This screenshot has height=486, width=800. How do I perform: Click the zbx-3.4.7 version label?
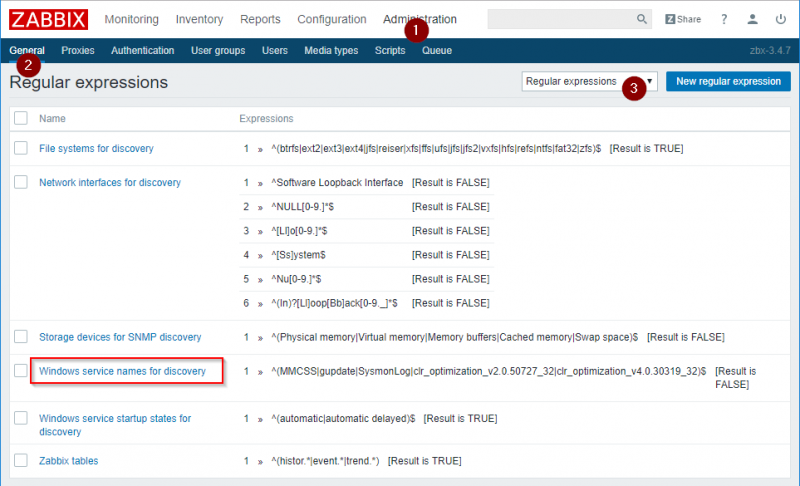pyautogui.click(x=770, y=50)
